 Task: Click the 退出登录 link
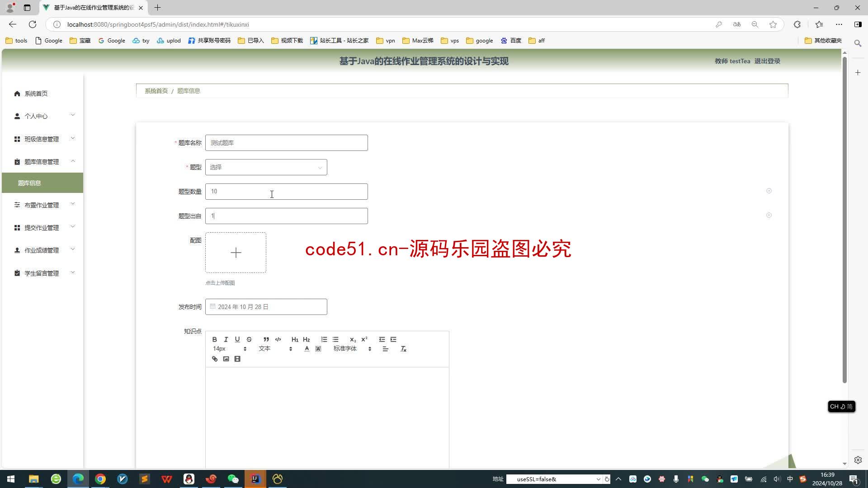click(x=767, y=61)
